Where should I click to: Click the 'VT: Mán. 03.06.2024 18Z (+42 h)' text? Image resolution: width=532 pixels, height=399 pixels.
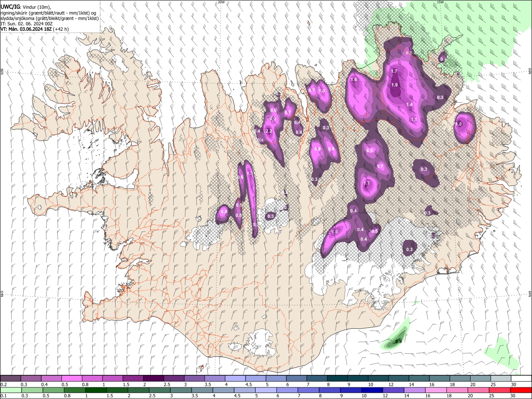click(x=34, y=29)
